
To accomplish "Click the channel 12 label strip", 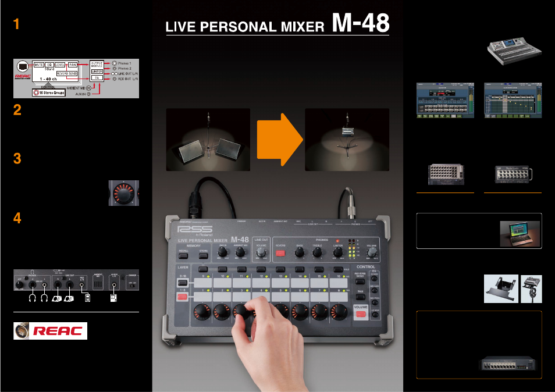I will coord(261,283).
